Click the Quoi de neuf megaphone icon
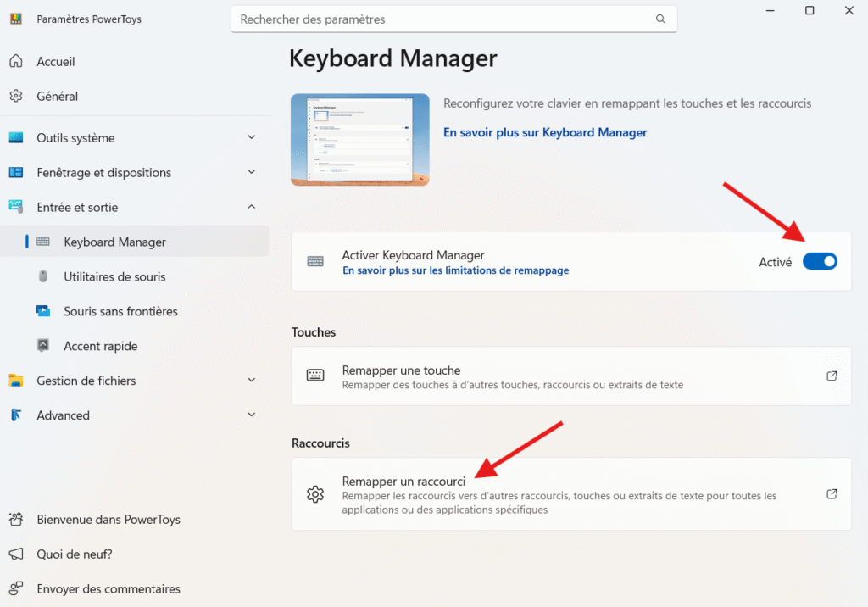The height and width of the screenshot is (607, 868). 15,554
